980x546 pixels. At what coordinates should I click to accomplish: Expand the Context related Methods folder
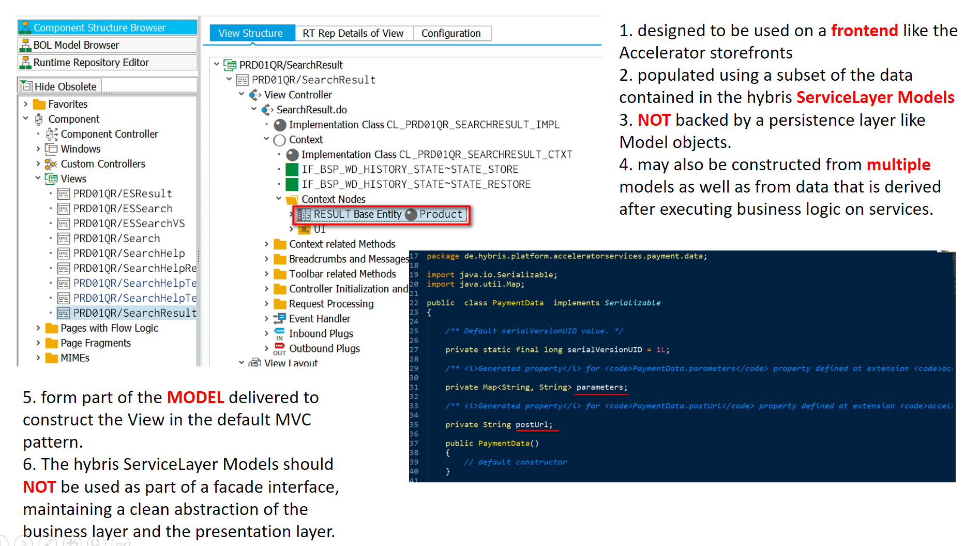[x=266, y=244]
